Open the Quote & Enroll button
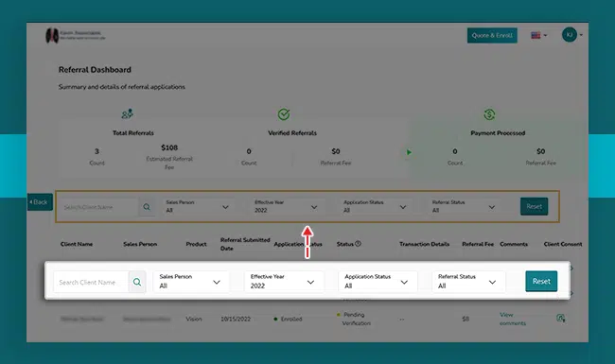This screenshot has height=364, width=615. [492, 35]
